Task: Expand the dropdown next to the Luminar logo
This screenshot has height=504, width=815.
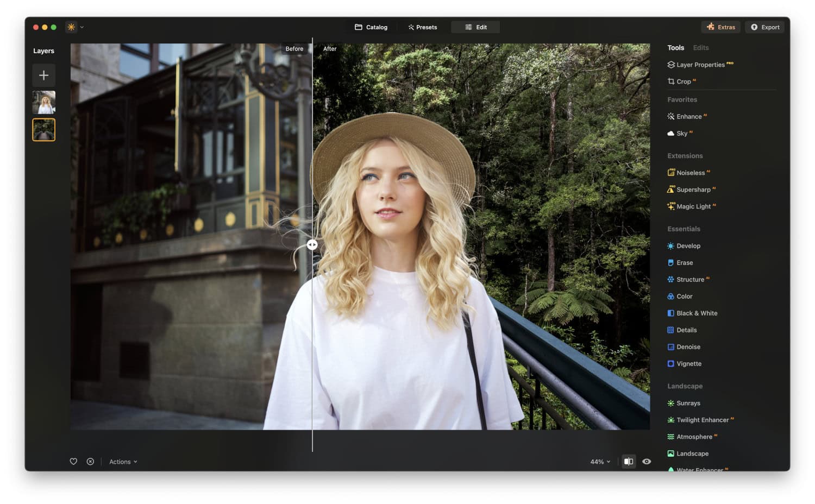Action: click(82, 27)
